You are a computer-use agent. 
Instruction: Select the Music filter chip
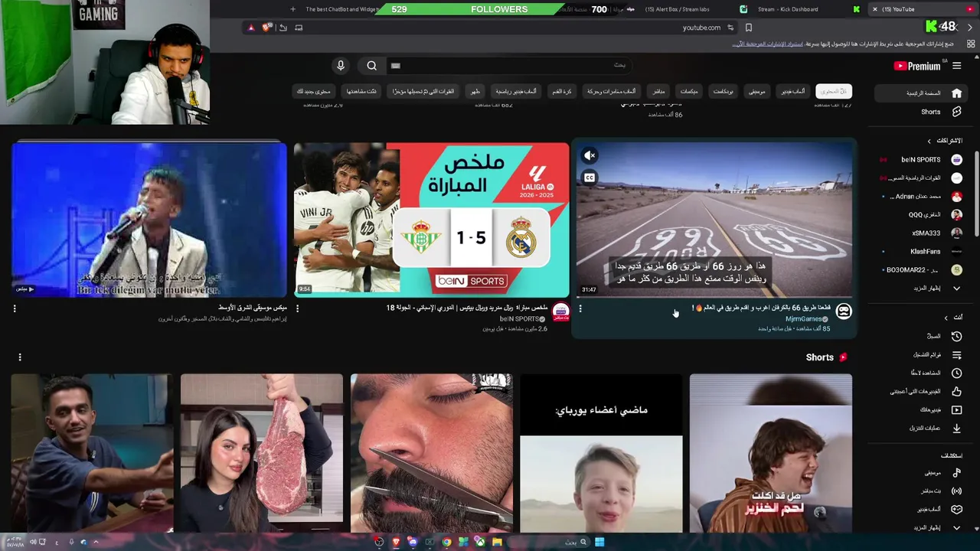757,91
